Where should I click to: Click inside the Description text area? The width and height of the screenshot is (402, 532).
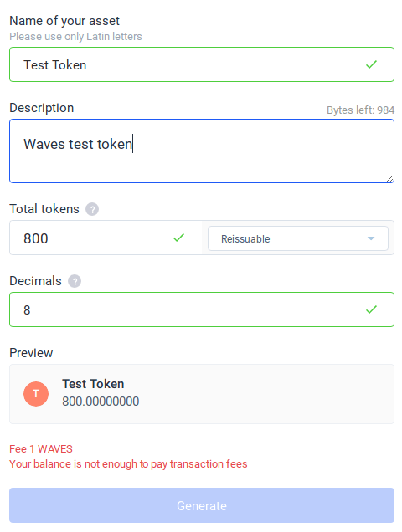[x=202, y=151]
